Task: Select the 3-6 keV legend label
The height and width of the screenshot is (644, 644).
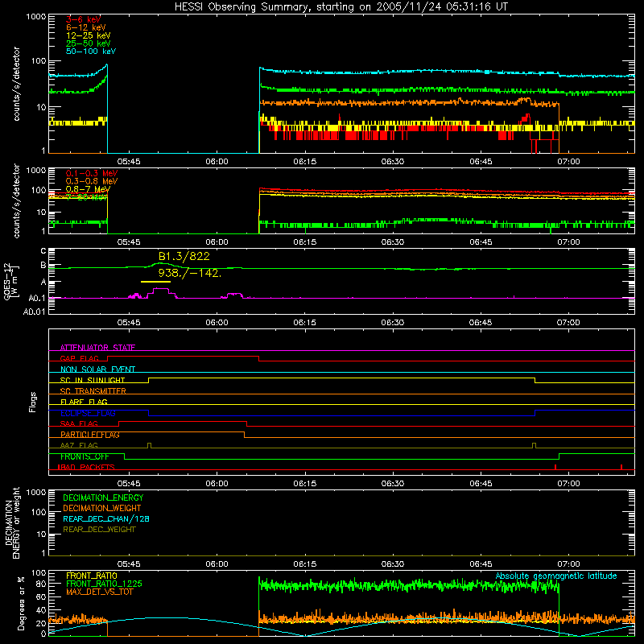Action: [x=83, y=19]
